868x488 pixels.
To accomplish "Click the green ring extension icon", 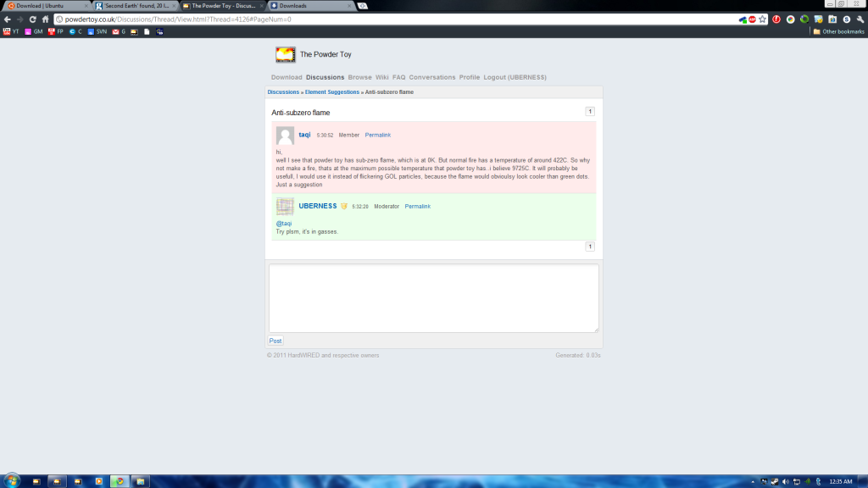I will (x=804, y=19).
